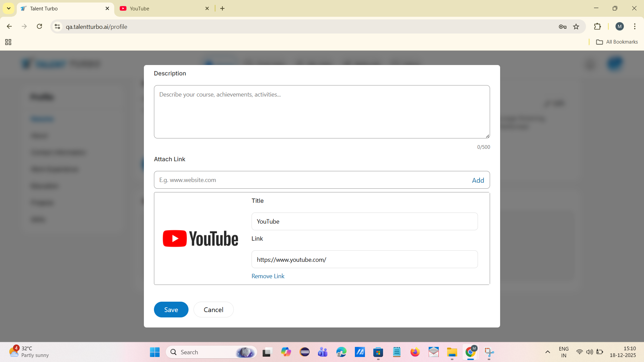Open the volume tray icon
Viewport: 644px width, 362px height.
(x=589, y=352)
